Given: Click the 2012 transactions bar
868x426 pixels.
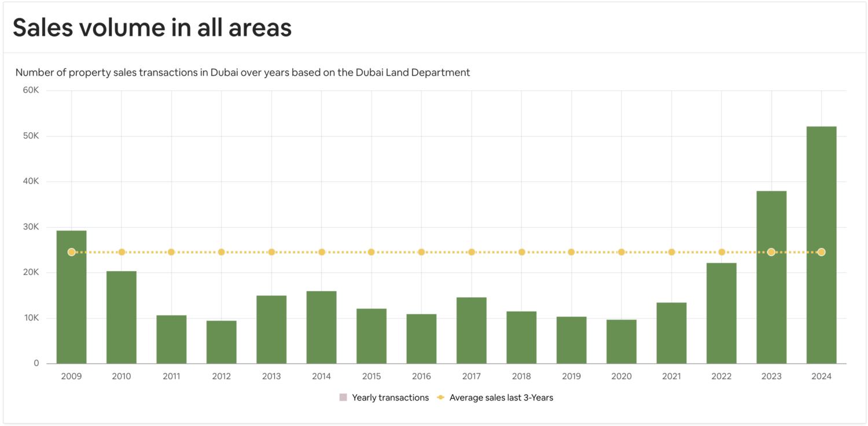Looking at the screenshot, I should [221, 342].
